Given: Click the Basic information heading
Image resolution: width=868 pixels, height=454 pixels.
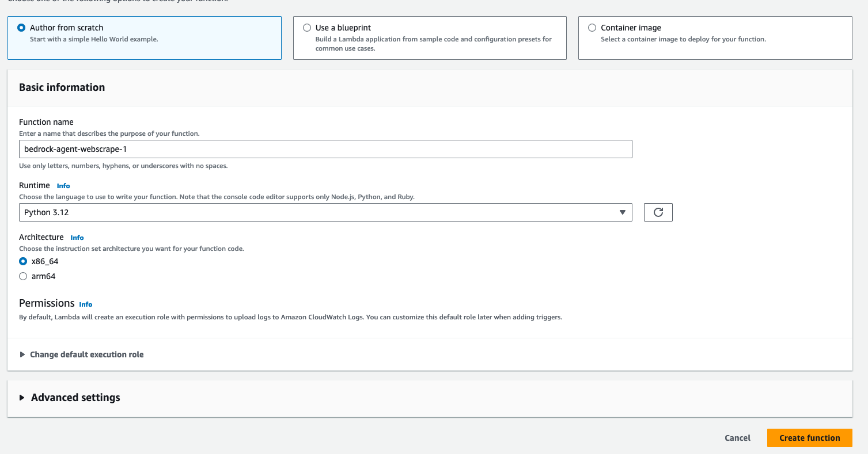Looking at the screenshot, I should [x=62, y=87].
